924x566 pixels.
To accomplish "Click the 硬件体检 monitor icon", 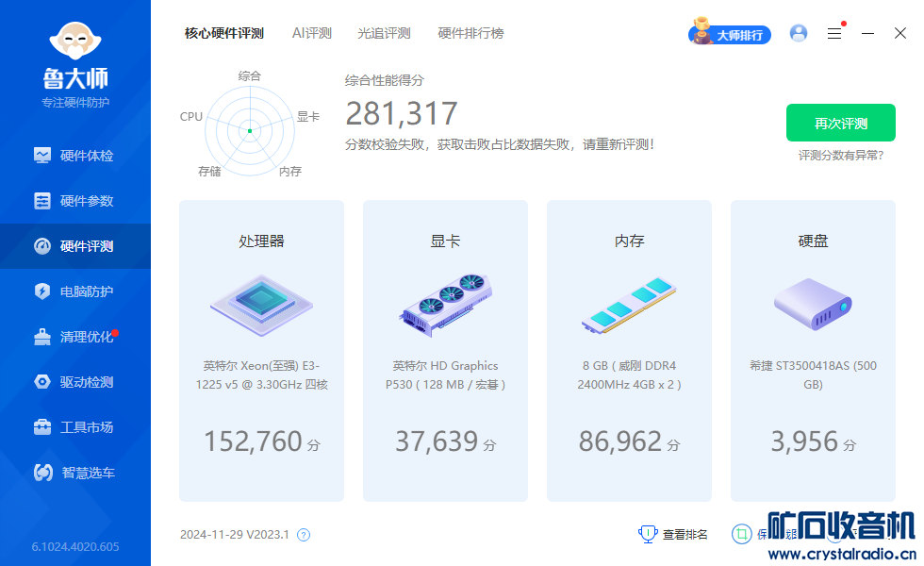I will click(x=42, y=156).
